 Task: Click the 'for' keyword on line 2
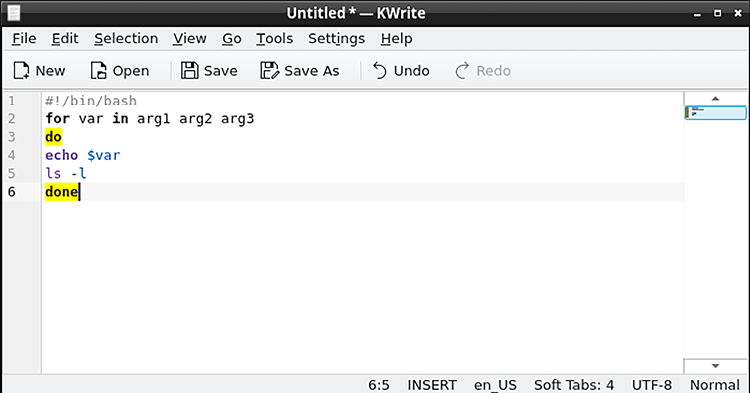tap(57, 119)
